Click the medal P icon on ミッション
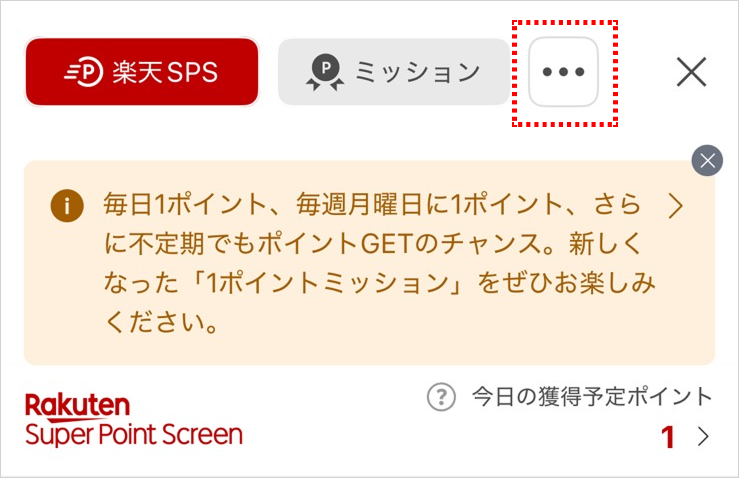The width and height of the screenshot is (739, 478). click(x=325, y=72)
